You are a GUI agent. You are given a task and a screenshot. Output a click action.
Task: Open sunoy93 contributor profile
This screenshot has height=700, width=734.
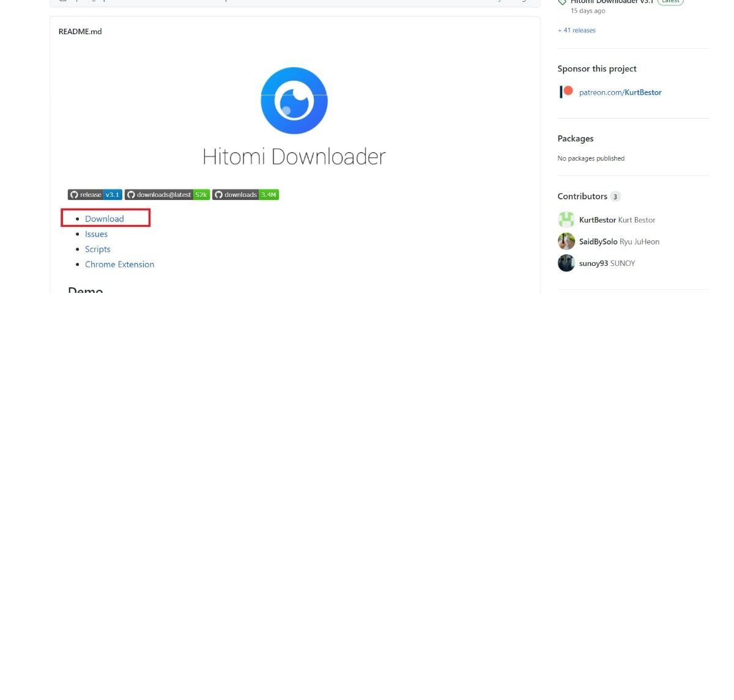pos(593,263)
